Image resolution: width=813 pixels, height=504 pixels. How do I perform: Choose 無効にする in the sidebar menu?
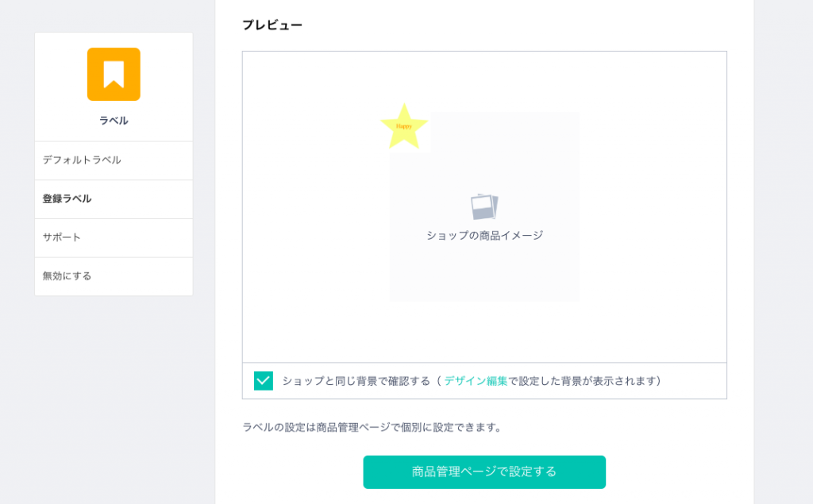67,276
